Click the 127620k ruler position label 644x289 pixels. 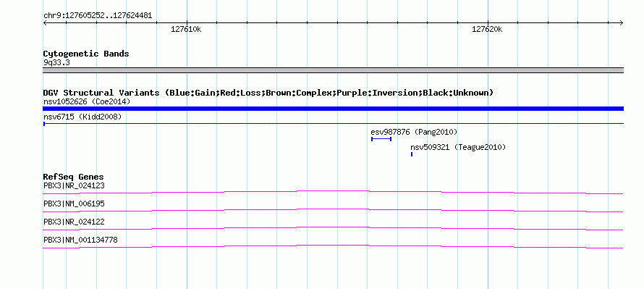(487, 30)
